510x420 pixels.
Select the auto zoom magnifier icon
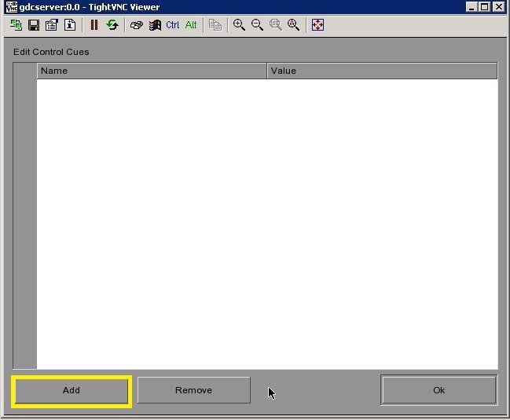(293, 25)
